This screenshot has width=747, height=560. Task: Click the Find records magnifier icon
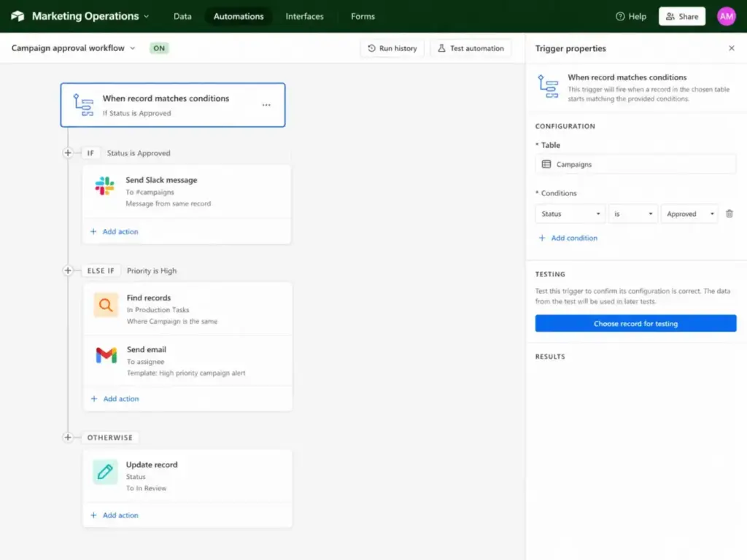click(106, 305)
